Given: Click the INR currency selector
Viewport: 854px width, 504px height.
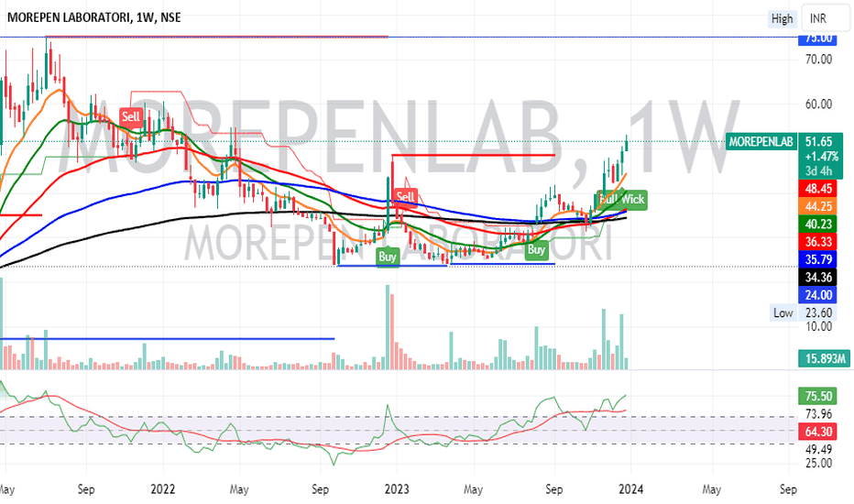Looking at the screenshot, I should coord(824,18).
